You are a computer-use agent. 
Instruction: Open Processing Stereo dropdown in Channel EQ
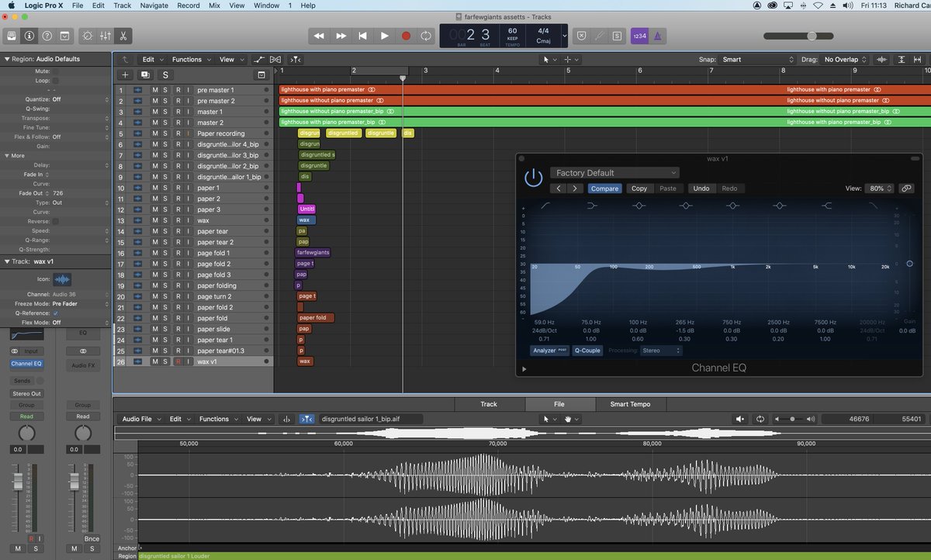point(661,351)
